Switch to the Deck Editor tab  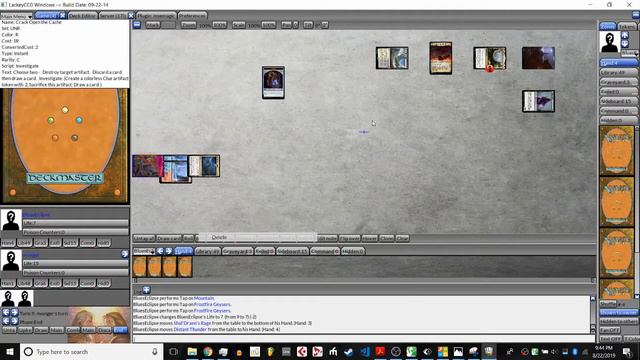pos(82,16)
